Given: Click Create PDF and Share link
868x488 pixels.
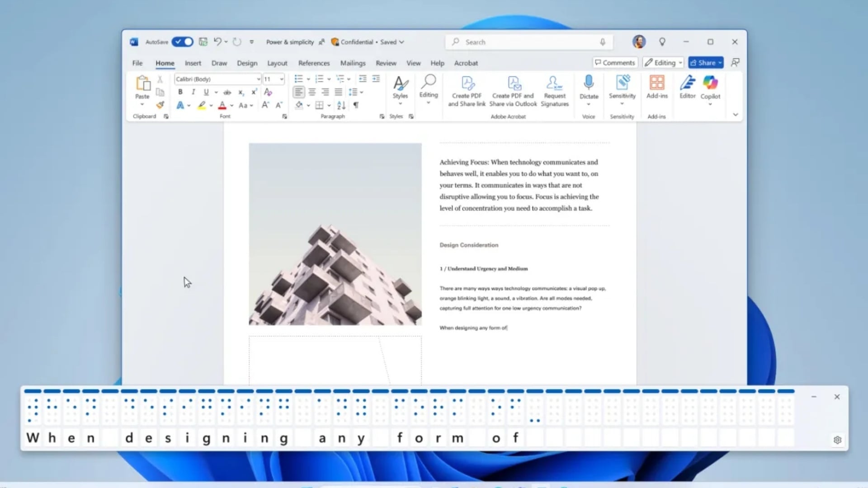Looking at the screenshot, I should point(467,92).
